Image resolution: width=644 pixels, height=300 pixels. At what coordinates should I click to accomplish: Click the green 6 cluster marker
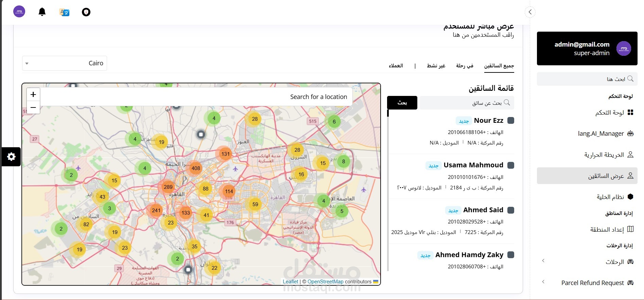point(334,121)
